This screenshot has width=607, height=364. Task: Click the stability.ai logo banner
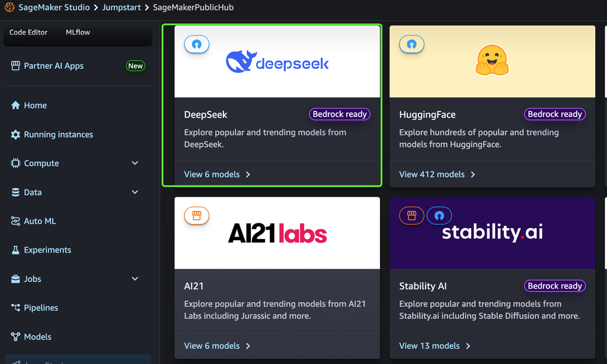click(492, 233)
